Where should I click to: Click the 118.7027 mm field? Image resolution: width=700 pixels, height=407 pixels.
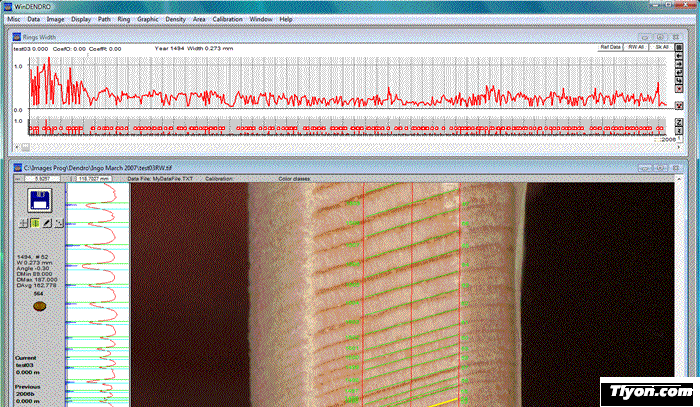tap(94, 179)
